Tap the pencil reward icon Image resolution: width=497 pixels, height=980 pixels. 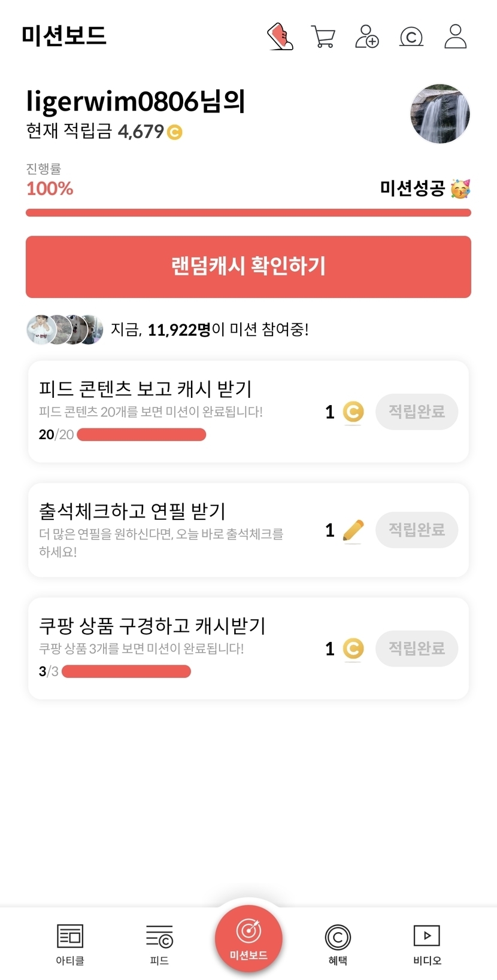(x=353, y=530)
